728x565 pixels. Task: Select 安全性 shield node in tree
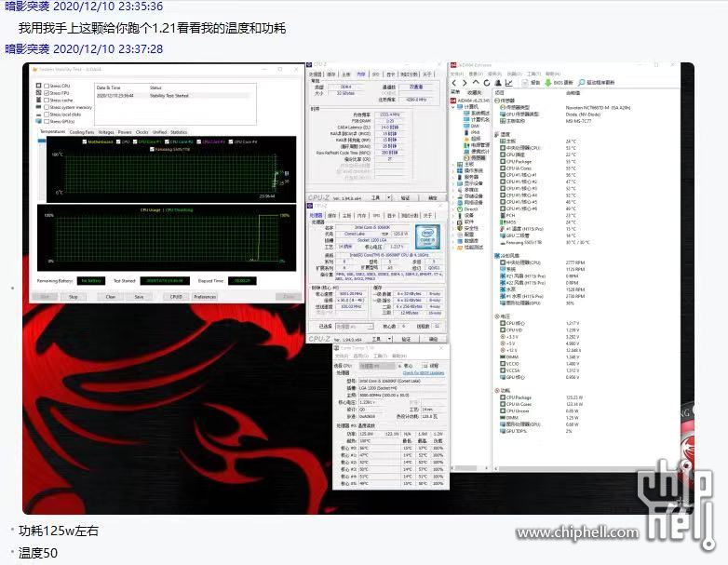(470, 228)
